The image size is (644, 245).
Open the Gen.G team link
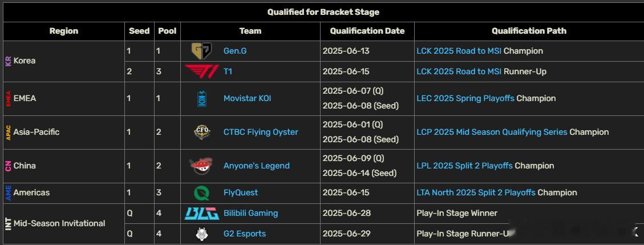tap(235, 51)
